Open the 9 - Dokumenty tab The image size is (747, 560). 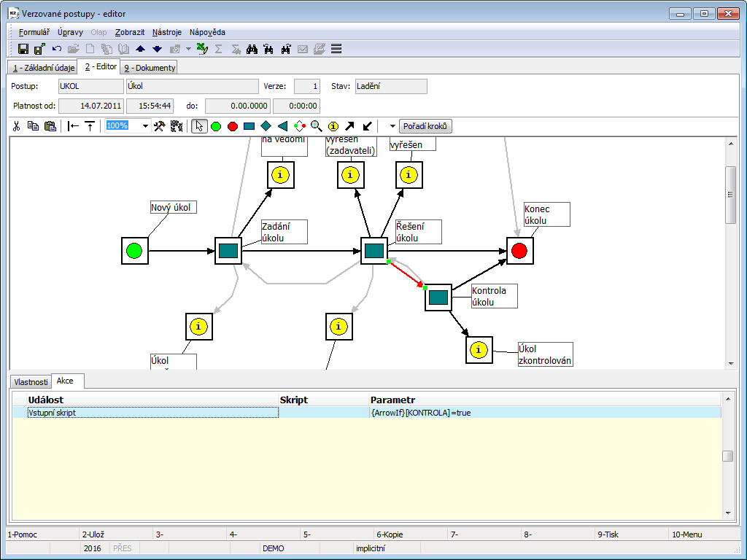click(150, 68)
